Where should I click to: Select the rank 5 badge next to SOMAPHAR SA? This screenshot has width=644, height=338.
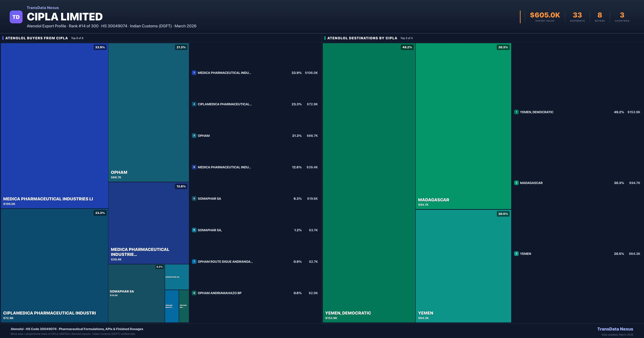click(194, 199)
